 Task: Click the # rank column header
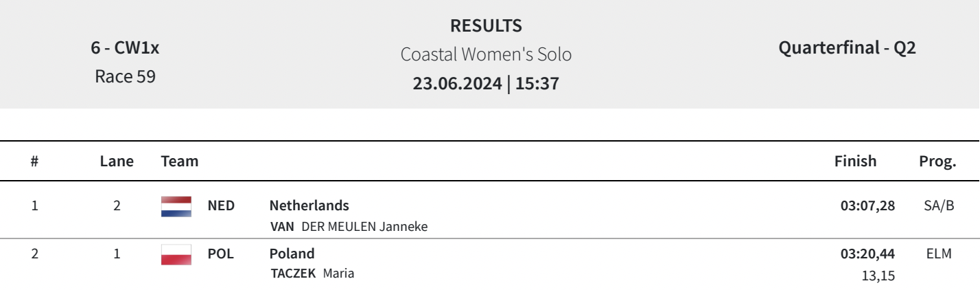tap(34, 161)
